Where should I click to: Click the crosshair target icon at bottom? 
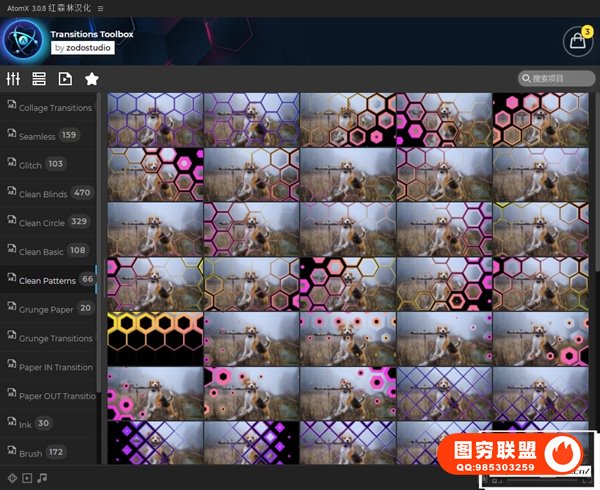point(12,478)
